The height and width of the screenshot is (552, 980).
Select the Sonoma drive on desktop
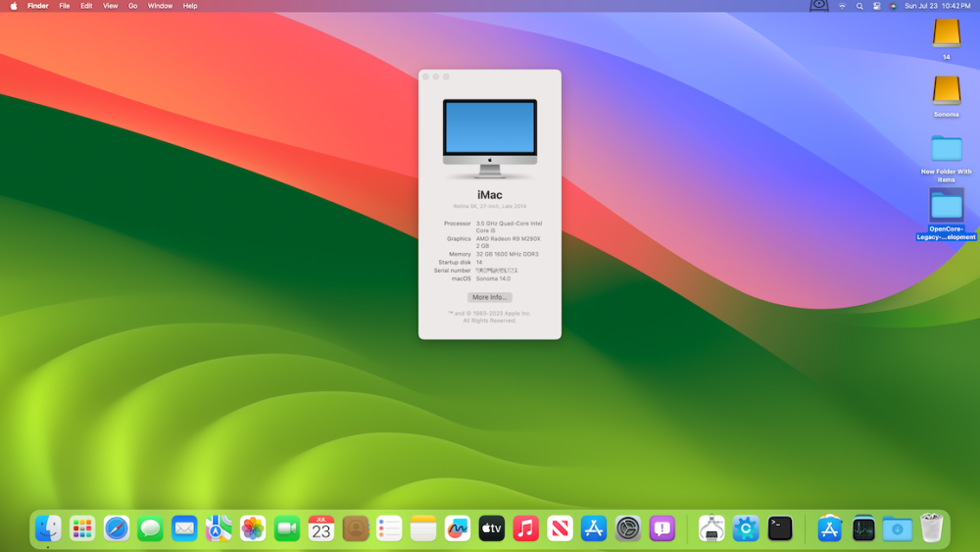tap(946, 91)
